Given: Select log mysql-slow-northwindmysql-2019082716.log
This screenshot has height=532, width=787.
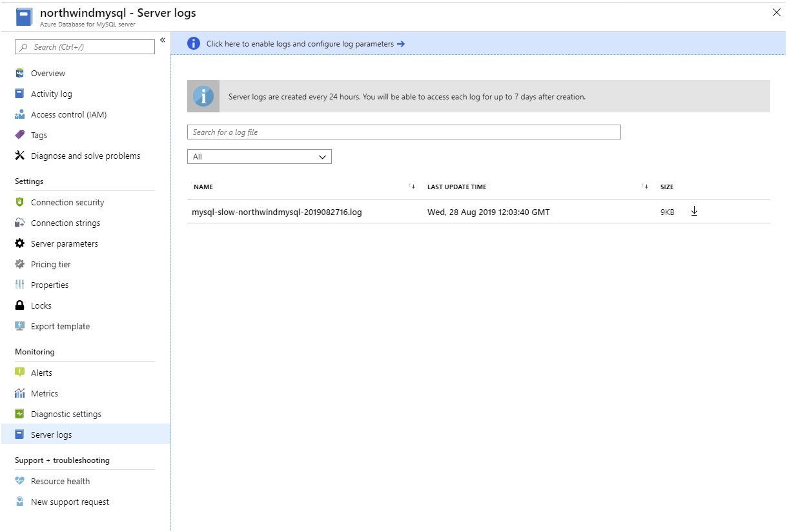Looking at the screenshot, I should pos(277,212).
